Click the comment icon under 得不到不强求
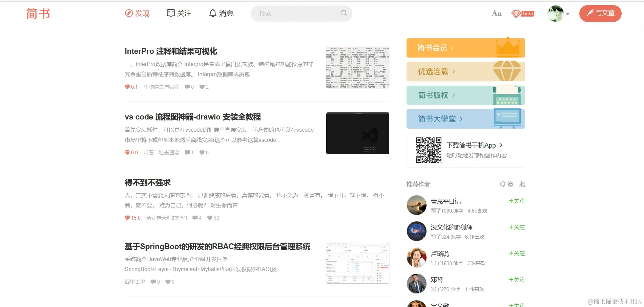The height and width of the screenshot is (307, 644). click(x=194, y=218)
